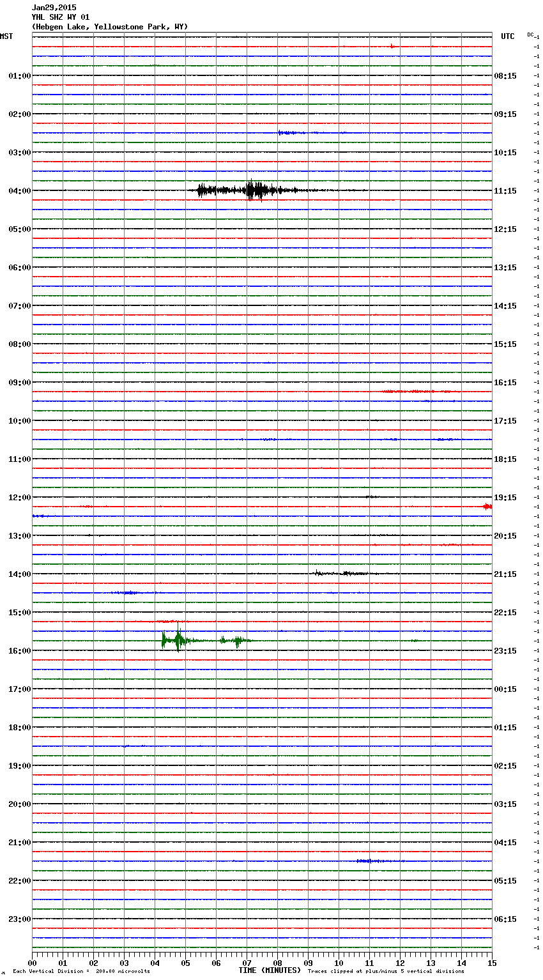Click the TIME (MINUTES) axis title
Viewport: 543px width, 980px height.
270,970
